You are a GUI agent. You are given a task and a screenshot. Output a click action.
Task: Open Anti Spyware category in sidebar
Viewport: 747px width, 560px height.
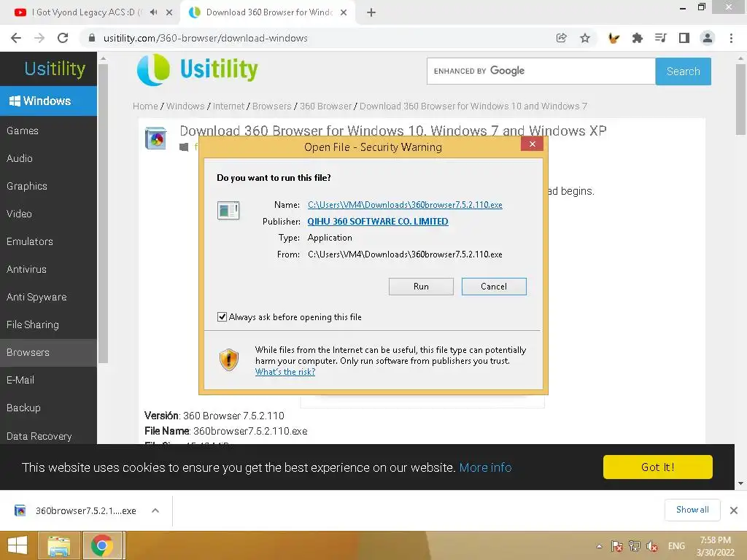[x=48, y=297]
